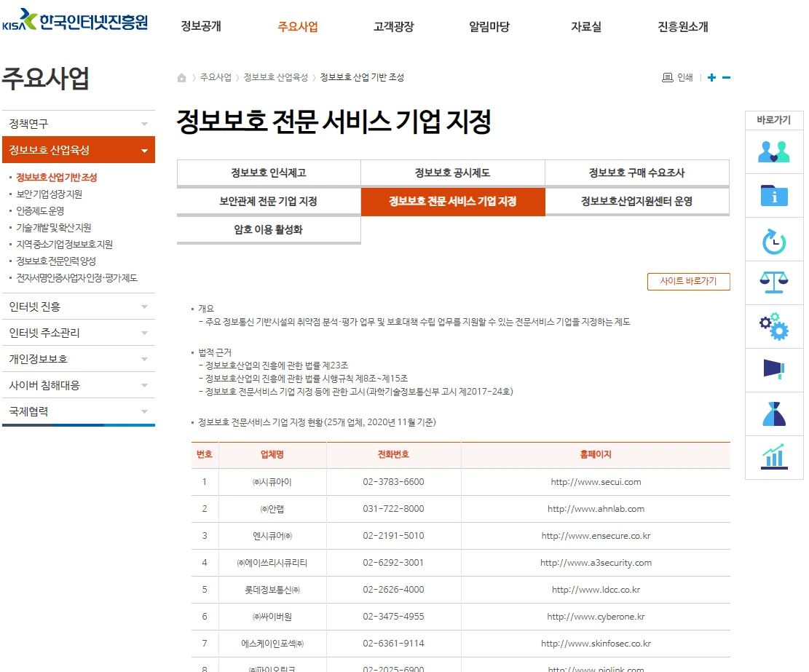
Task: Click phone number 02-6361-9114
Action: 393,644
